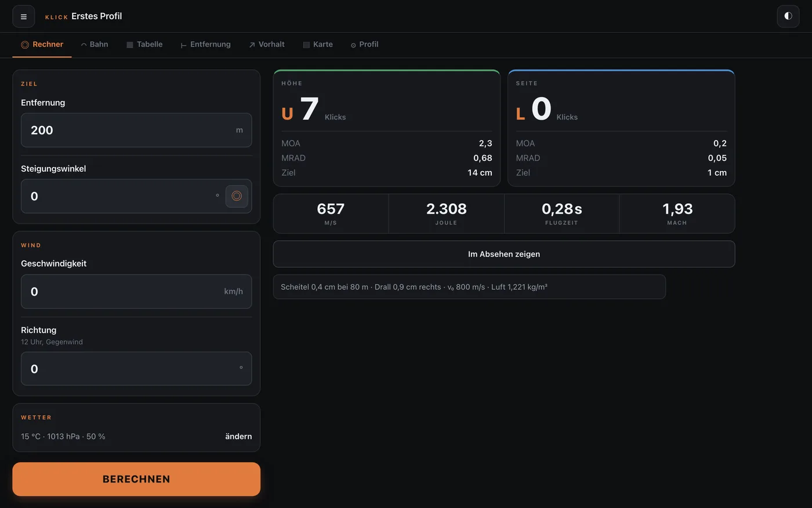Open the hamburger menu

[x=24, y=16]
